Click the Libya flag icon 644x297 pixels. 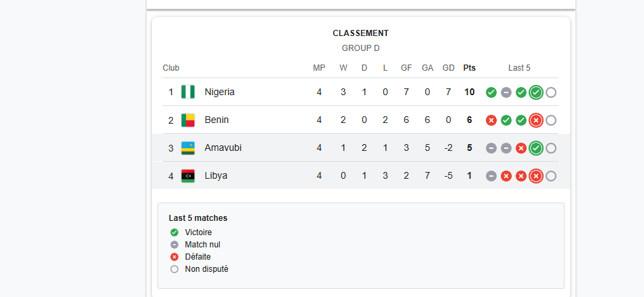[x=188, y=176]
